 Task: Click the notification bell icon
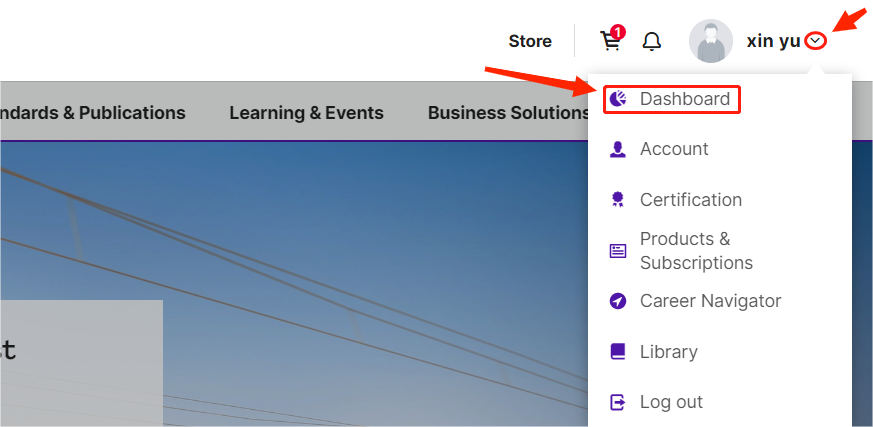(652, 41)
